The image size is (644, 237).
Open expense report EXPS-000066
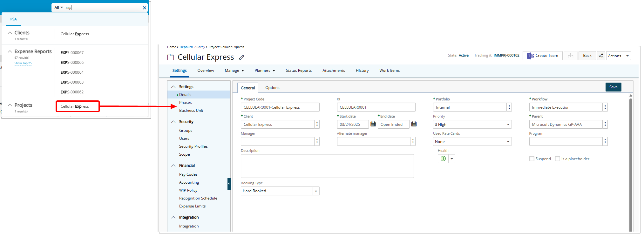tap(72, 63)
